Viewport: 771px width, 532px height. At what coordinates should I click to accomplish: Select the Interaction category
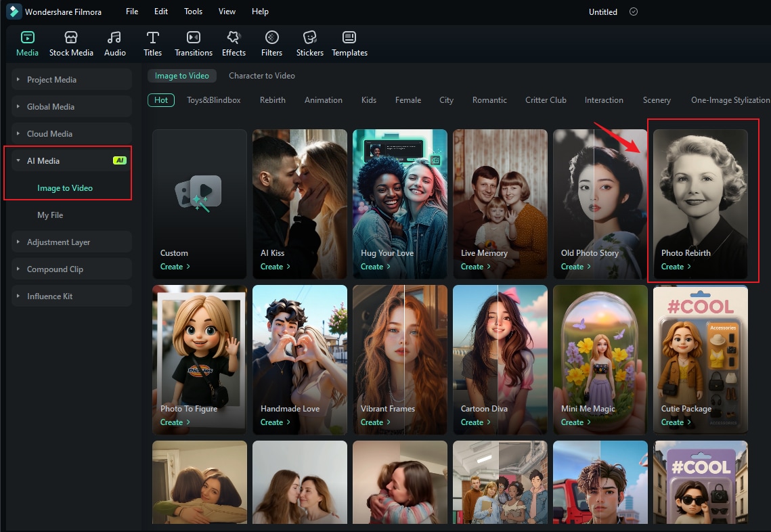[604, 99]
